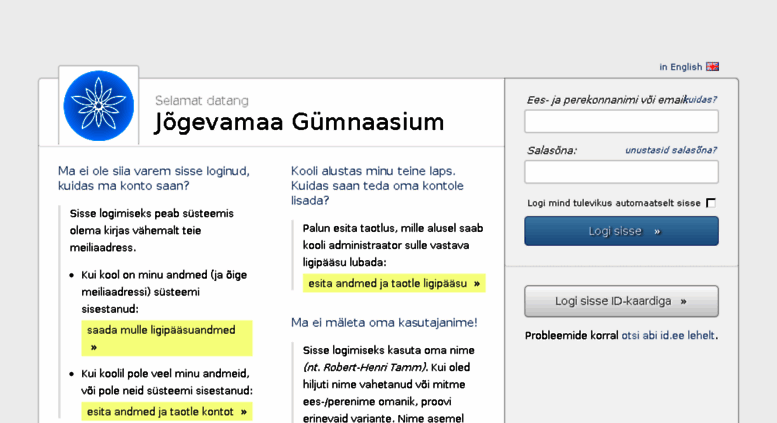Click 'esita andmed ja taotle ligipääsu' link

pyautogui.click(x=394, y=283)
